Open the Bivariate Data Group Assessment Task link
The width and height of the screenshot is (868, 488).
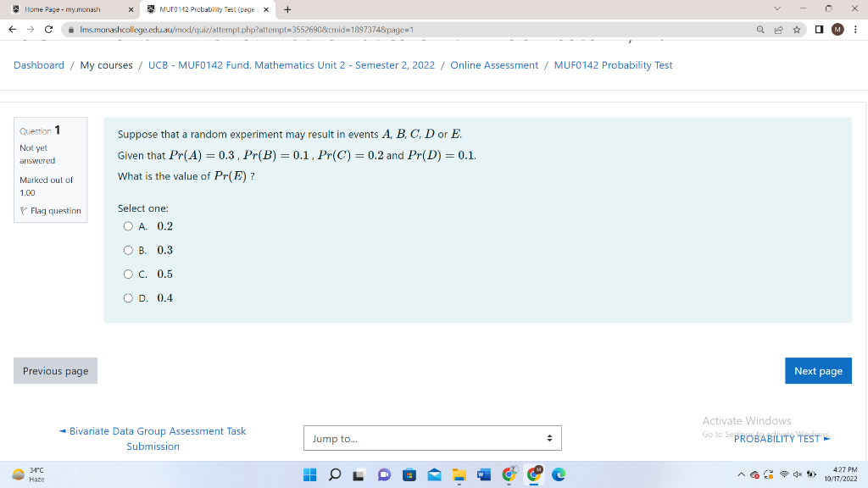153,431
